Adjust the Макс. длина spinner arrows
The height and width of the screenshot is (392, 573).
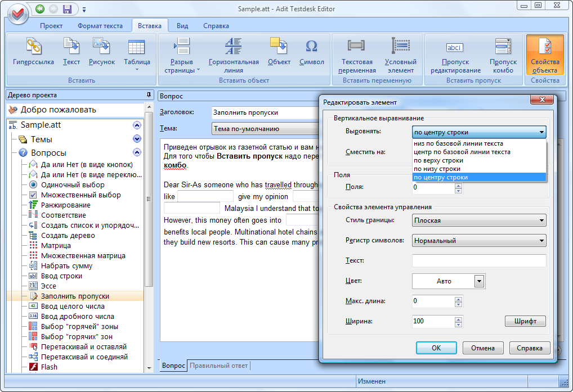[x=458, y=301]
